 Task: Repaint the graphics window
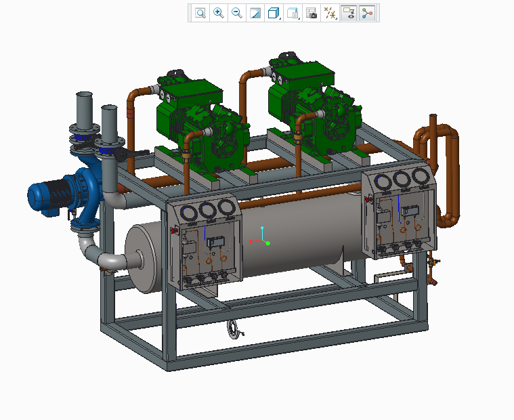pyautogui.click(x=255, y=13)
